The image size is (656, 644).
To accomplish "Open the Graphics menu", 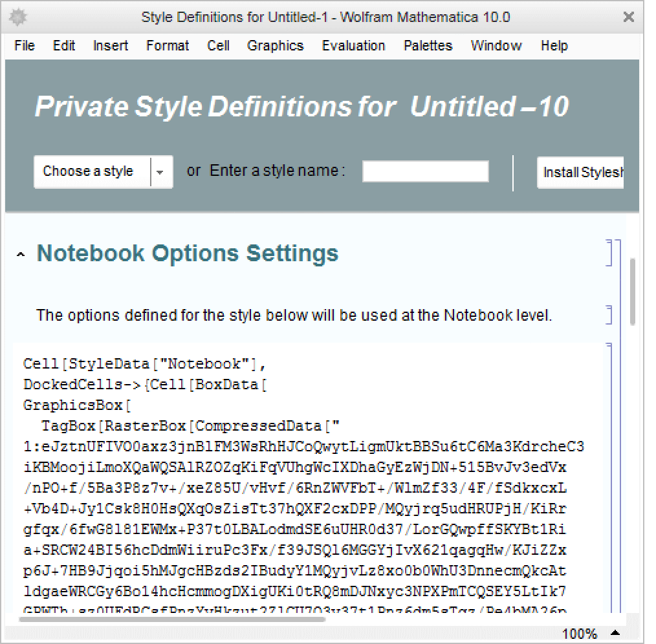I will click(275, 46).
